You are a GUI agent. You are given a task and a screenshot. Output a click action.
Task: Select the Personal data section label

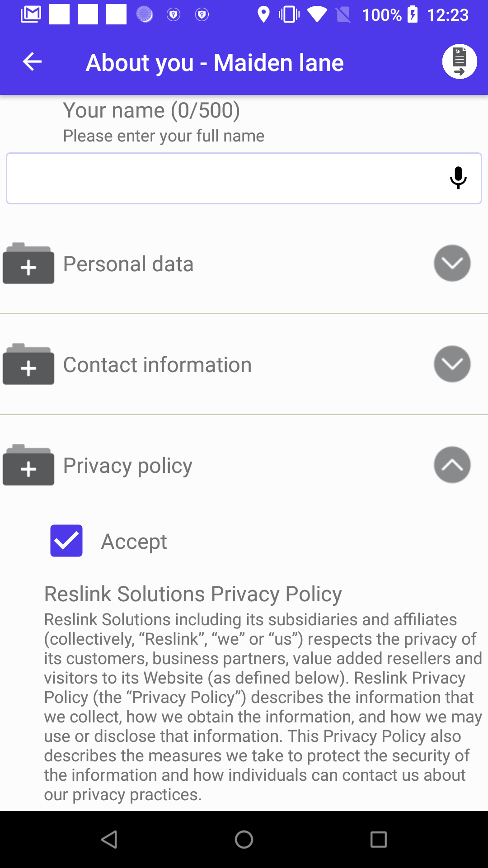coord(128,264)
